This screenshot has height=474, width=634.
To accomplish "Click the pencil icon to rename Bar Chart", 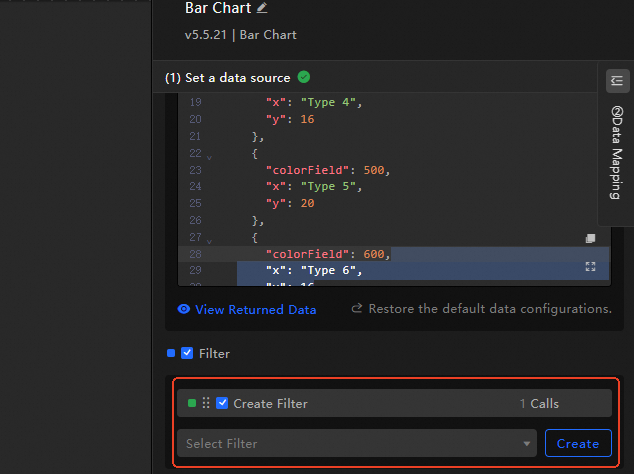I will pos(262,8).
